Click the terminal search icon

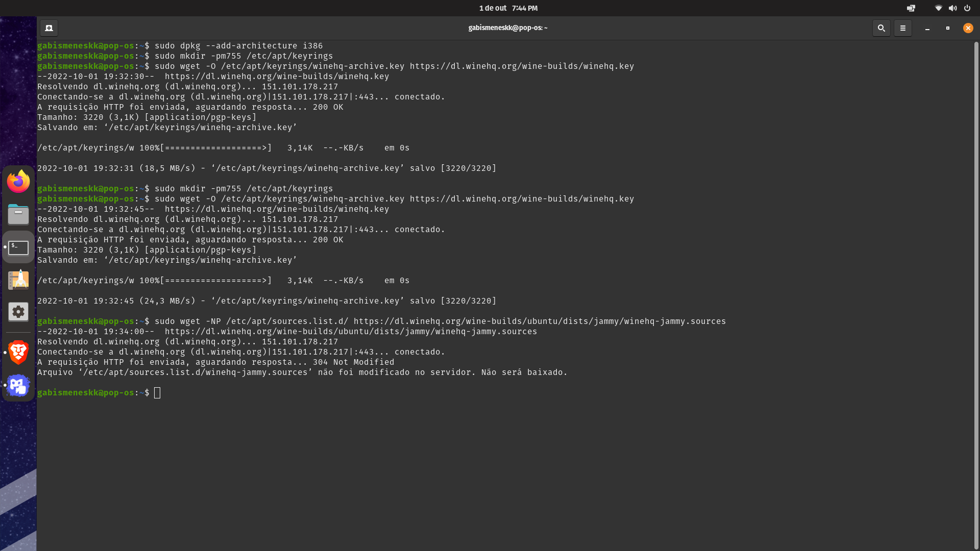click(881, 28)
